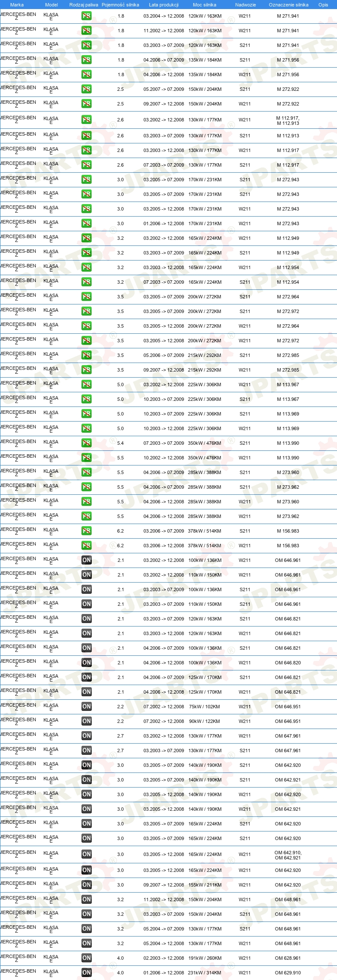Click diesel ON icon for OM 646.820 row
The height and width of the screenshot is (980, 337).
pyautogui.click(x=87, y=663)
